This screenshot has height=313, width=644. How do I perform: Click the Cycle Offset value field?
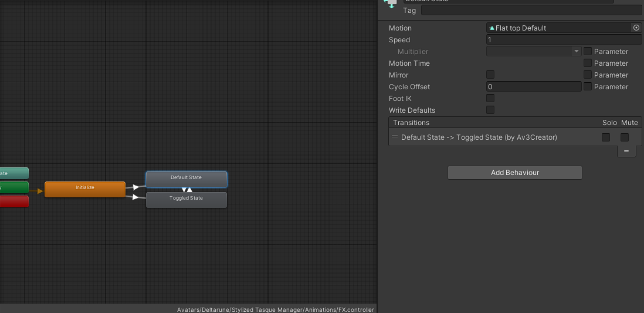click(534, 86)
